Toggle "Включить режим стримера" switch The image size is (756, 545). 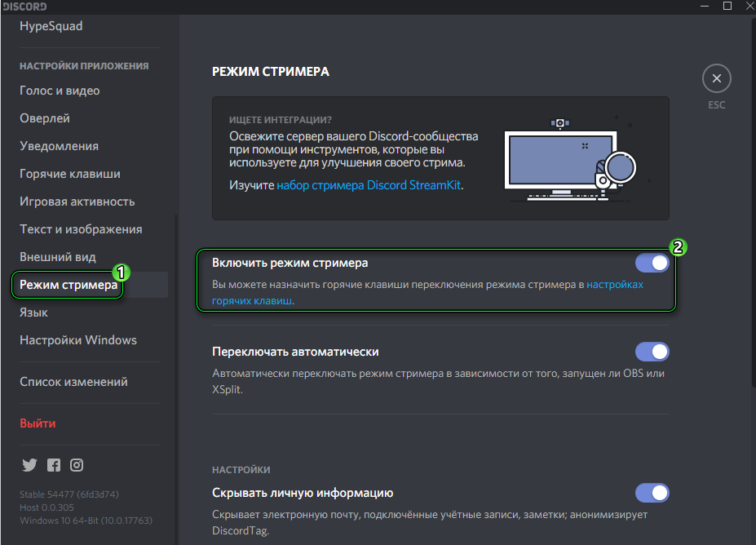[652, 264]
